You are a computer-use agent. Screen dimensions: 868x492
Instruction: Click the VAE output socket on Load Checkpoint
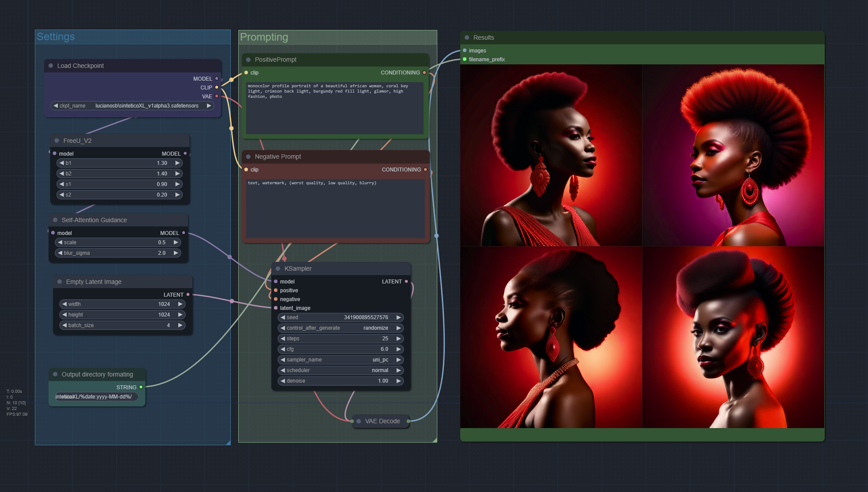tap(217, 96)
